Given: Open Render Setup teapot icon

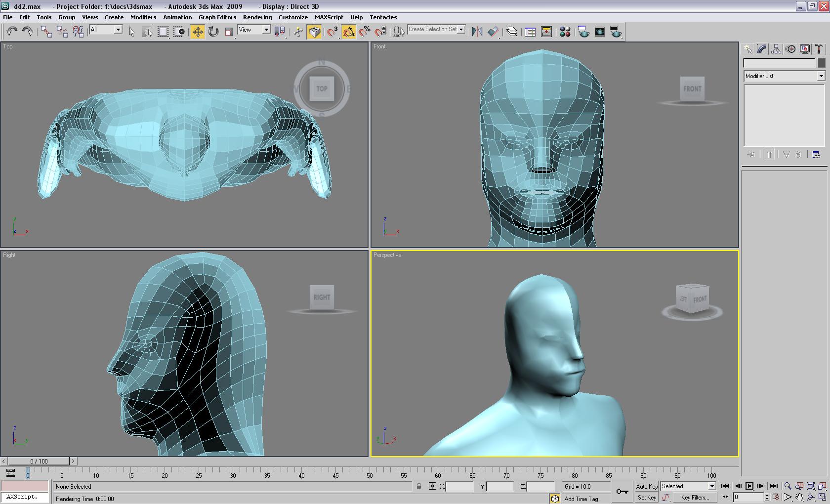Looking at the screenshot, I should (x=583, y=32).
